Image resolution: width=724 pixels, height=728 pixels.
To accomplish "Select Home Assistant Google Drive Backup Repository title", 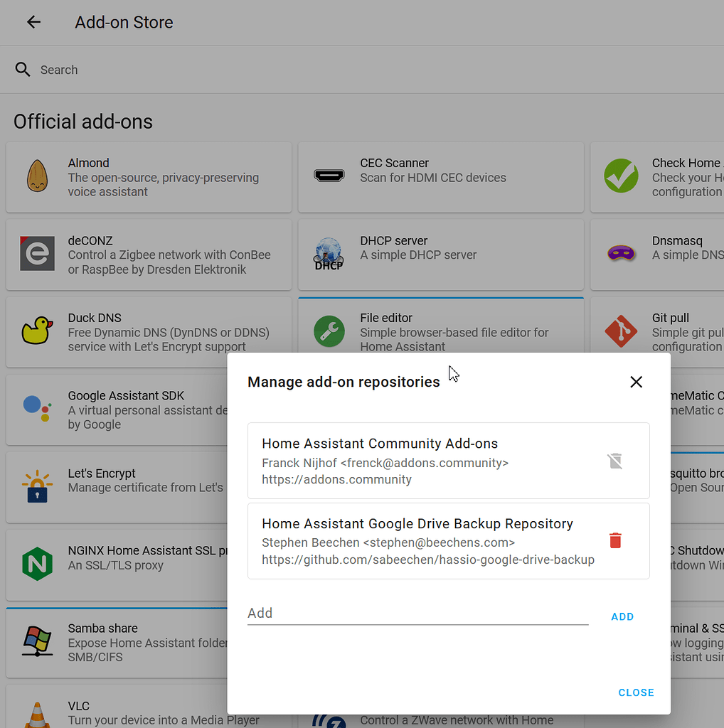I will coord(417,524).
